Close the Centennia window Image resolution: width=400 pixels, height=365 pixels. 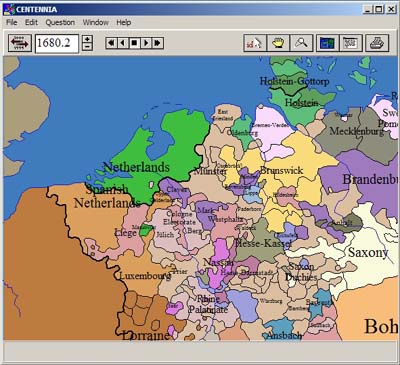pos(391,9)
